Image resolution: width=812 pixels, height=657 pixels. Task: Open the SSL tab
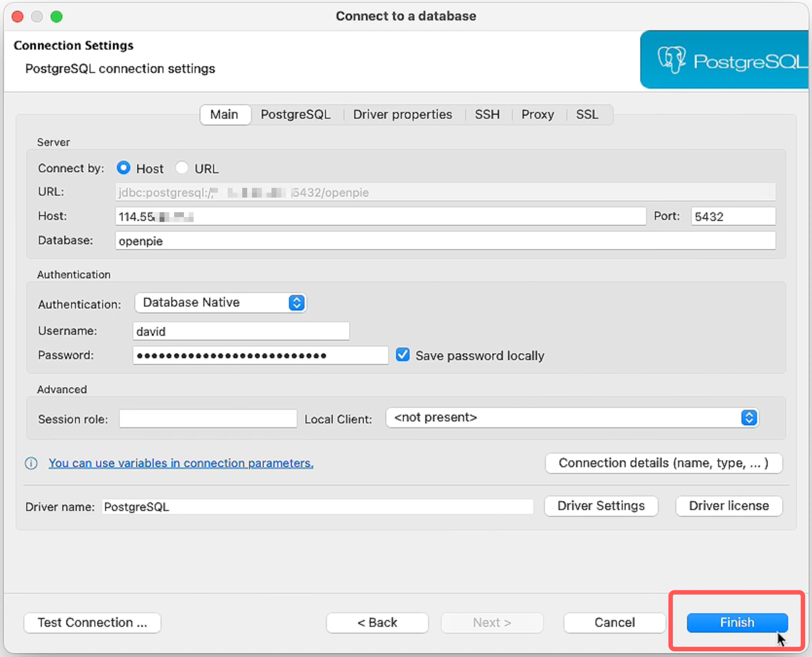coord(587,114)
